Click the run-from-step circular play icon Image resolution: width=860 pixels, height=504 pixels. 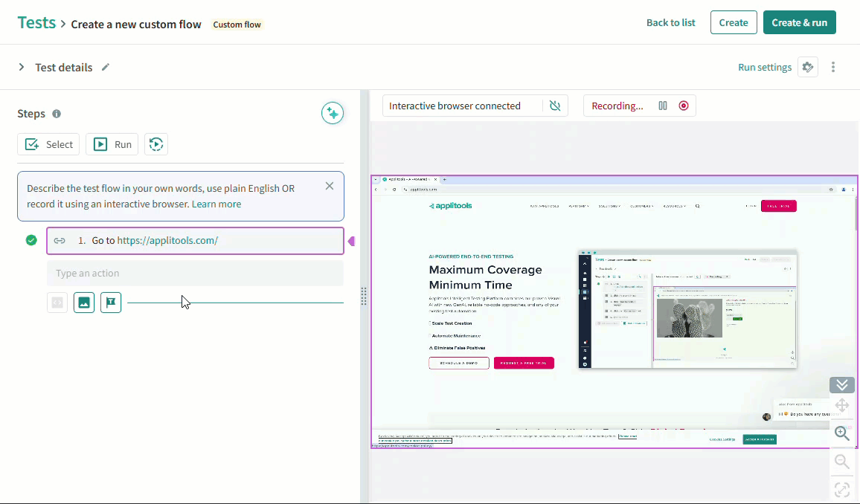pyautogui.click(x=155, y=144)
